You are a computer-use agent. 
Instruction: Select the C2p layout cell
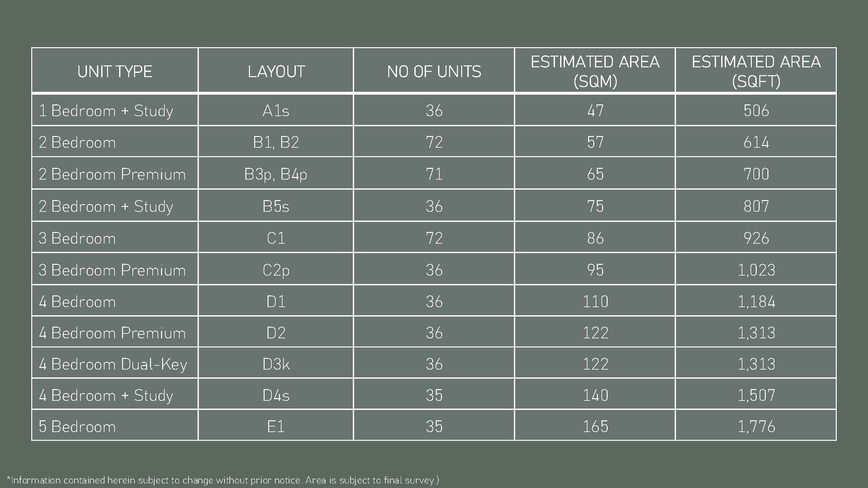[276, 270]
